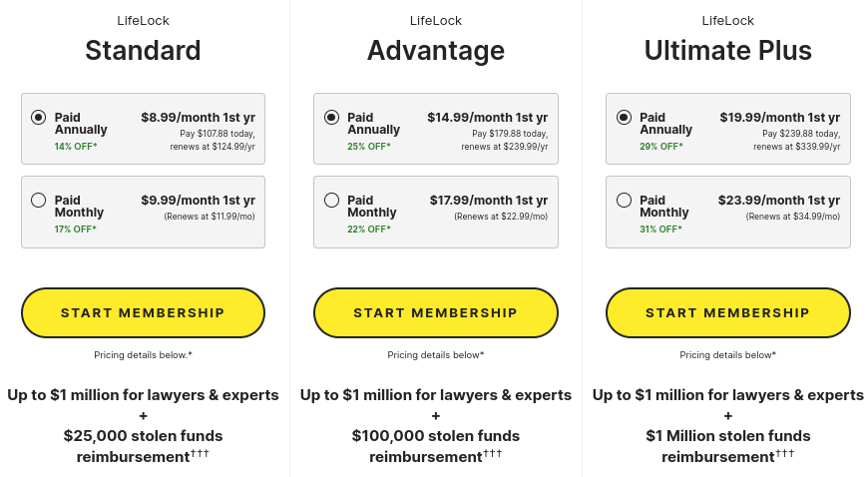868x477 pixels.
Task: Click the $19.99/month Ultimate Plus annual card
Action: coord(728,129)
